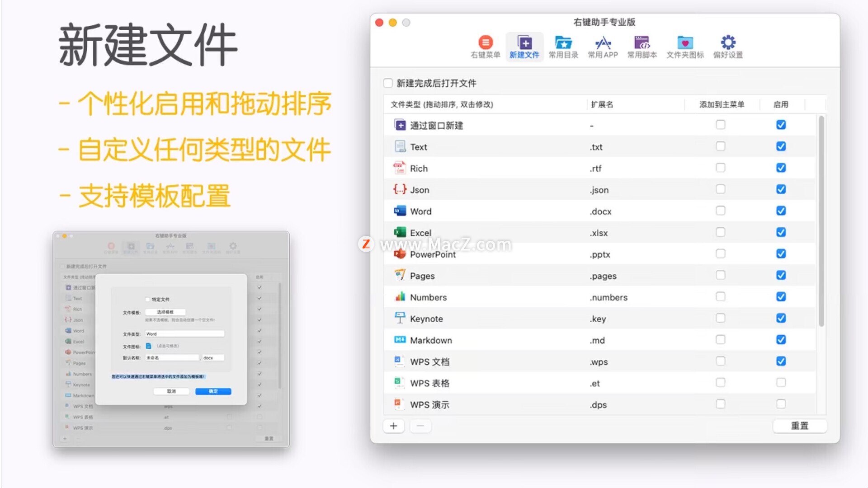Click the Pages file icon
The width and height of the screenshot is (868, 488).
click(x=400, y=275)
